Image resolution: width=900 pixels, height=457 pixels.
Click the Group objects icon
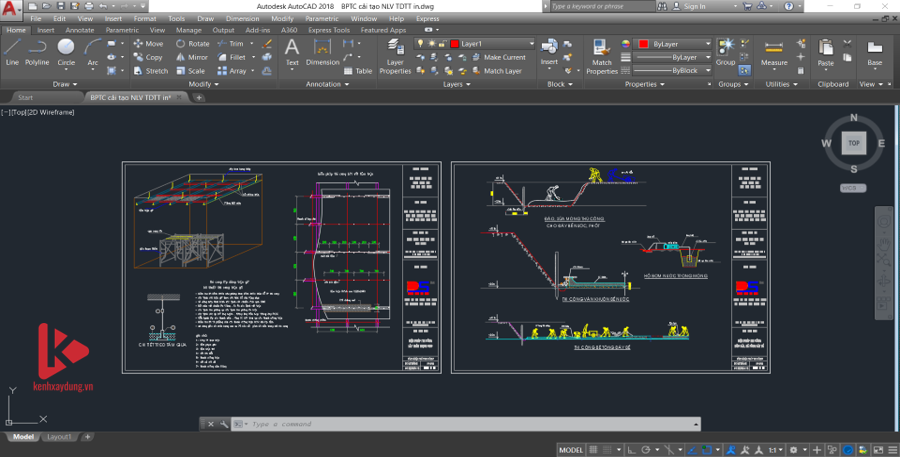726,52
